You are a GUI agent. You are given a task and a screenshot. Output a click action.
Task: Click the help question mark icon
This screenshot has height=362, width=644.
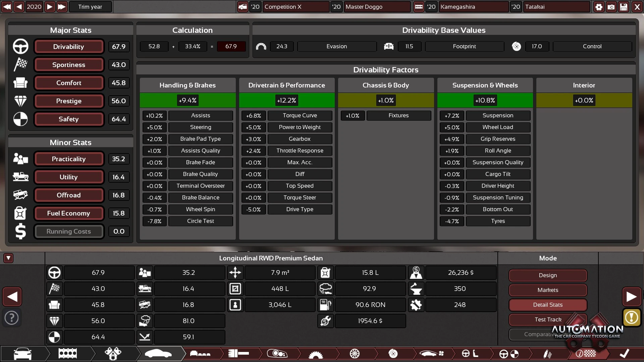pos(12,317)
